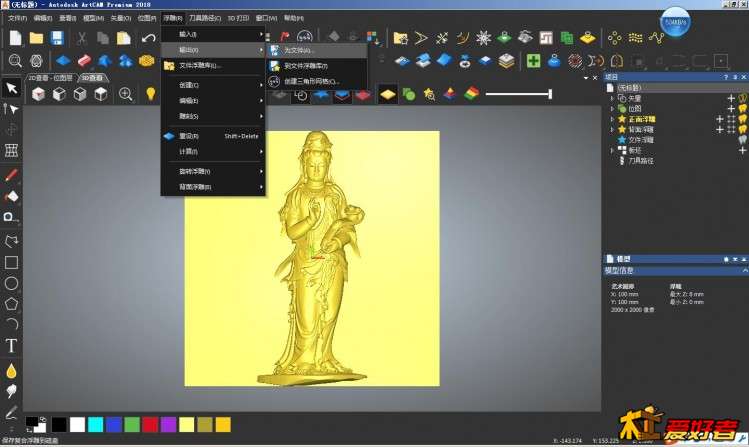Choose 创建三角形网格 submenu entry

[317, 81]
